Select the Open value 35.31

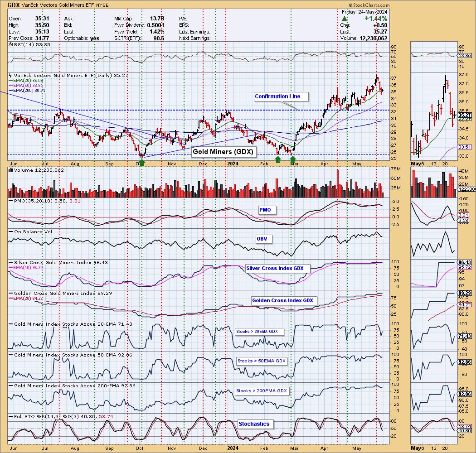tap(42, 19)
